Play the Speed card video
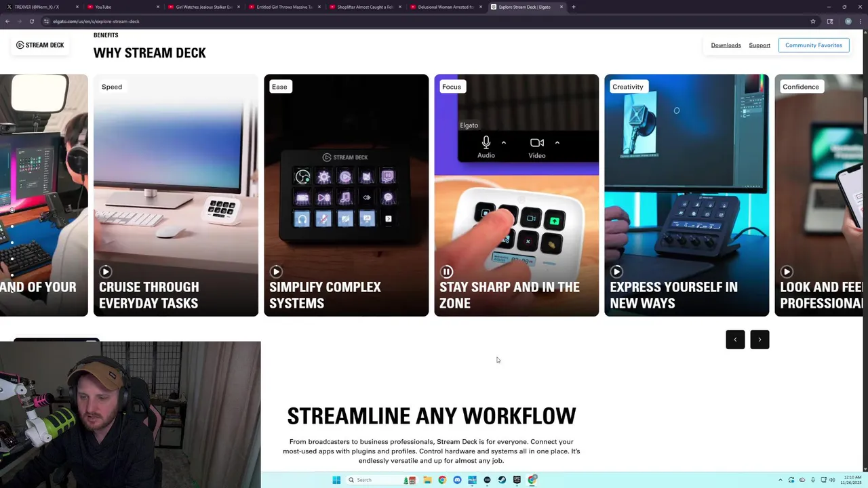 (x=106, y=272)
